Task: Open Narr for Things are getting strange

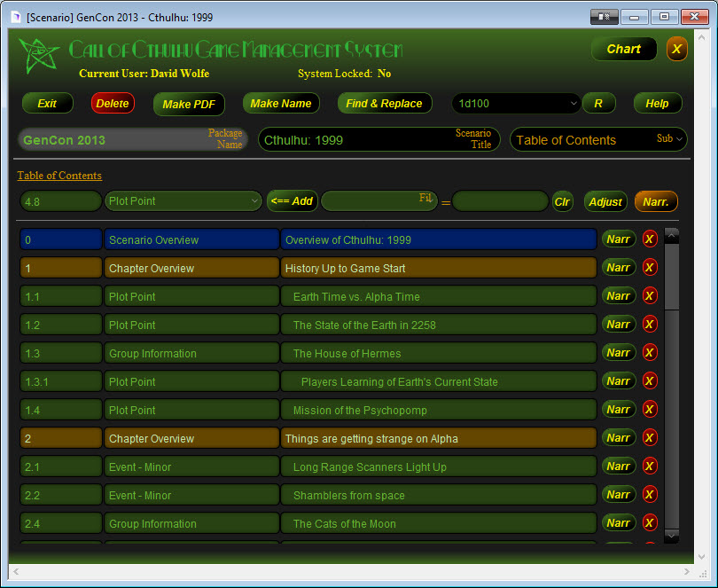Action: point(619,438)
